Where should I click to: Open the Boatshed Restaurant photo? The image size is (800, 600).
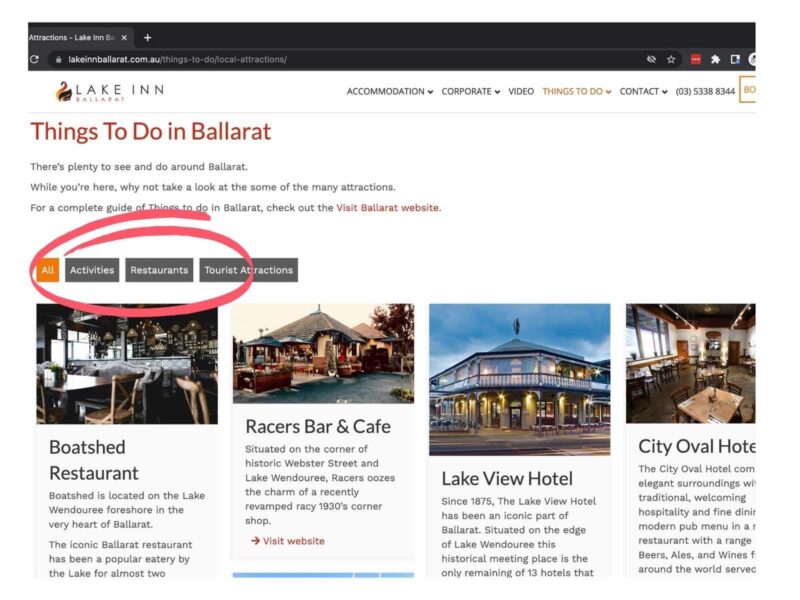tap(127, 364)
